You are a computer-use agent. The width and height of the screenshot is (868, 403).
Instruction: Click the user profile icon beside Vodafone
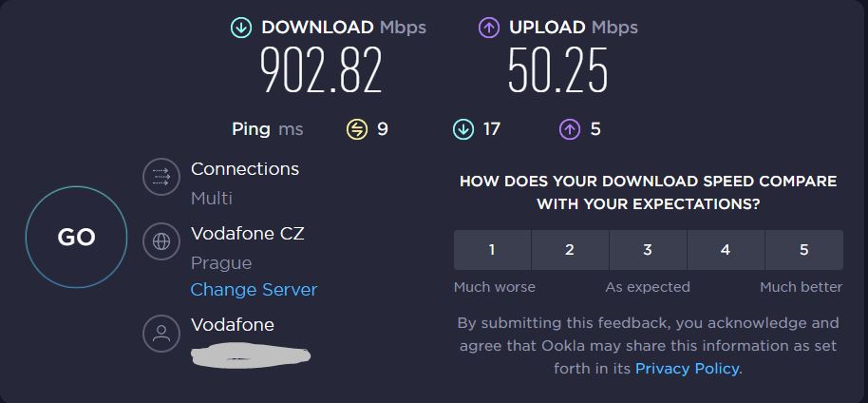(x=161, y=334)
